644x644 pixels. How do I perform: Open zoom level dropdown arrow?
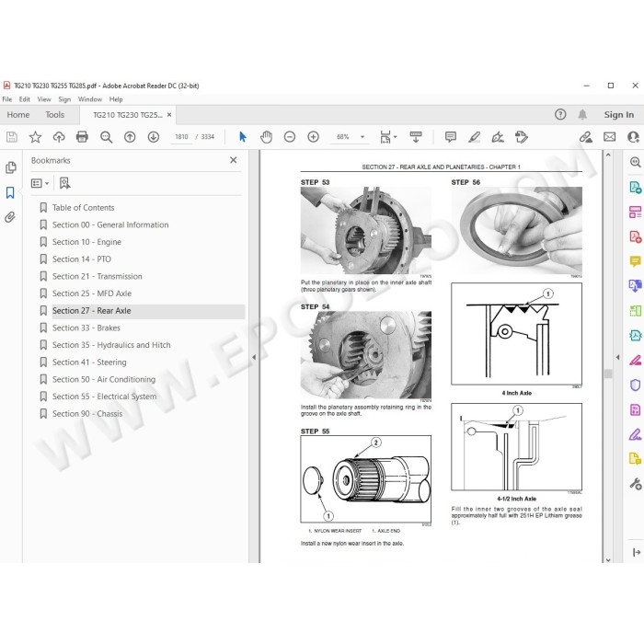pyautogui.click(x=362, y=137)
